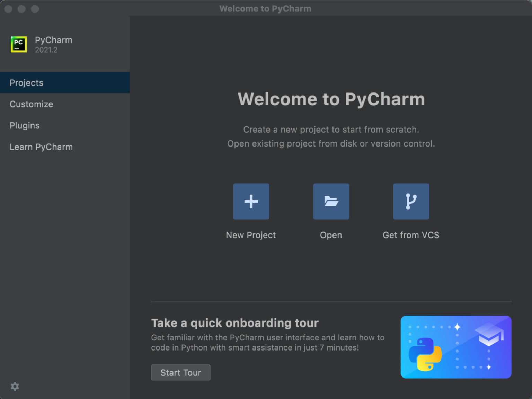Click the Welcome to PyCharm title bar
The image size is (532, 399).
(265, 8)
